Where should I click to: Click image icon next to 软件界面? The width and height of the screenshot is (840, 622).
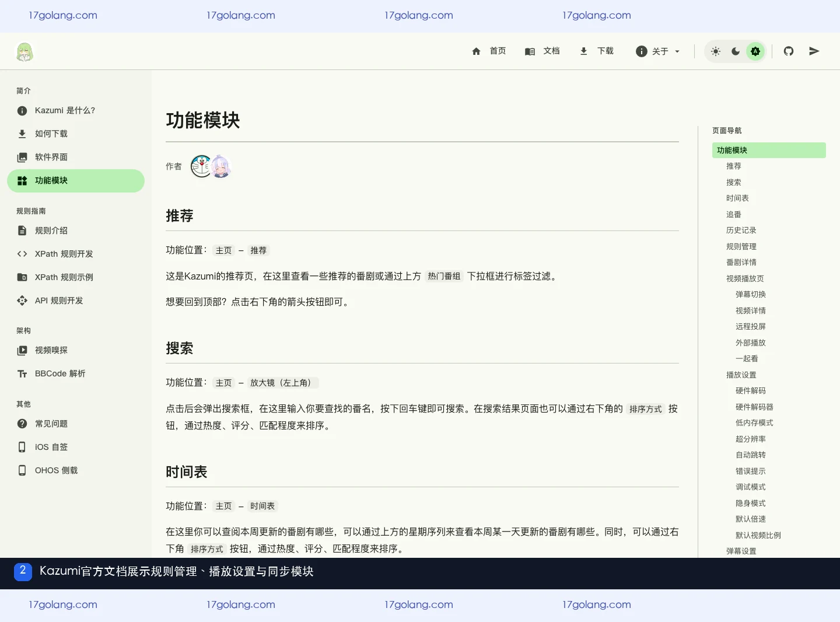pos(22,157)
